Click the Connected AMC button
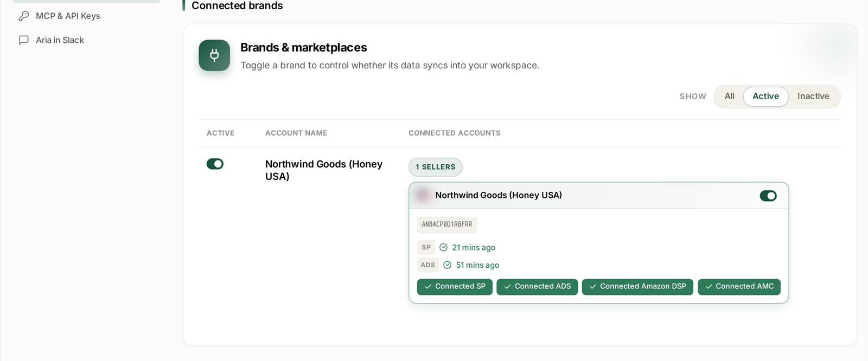The height and width of the screenshot is (361, 868). [x=739, y=287]
